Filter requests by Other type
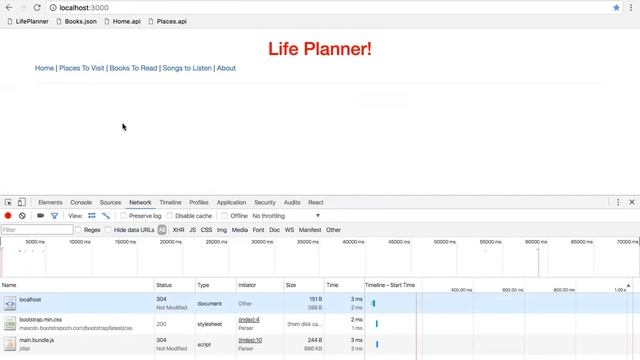 [x=333, y=230]
